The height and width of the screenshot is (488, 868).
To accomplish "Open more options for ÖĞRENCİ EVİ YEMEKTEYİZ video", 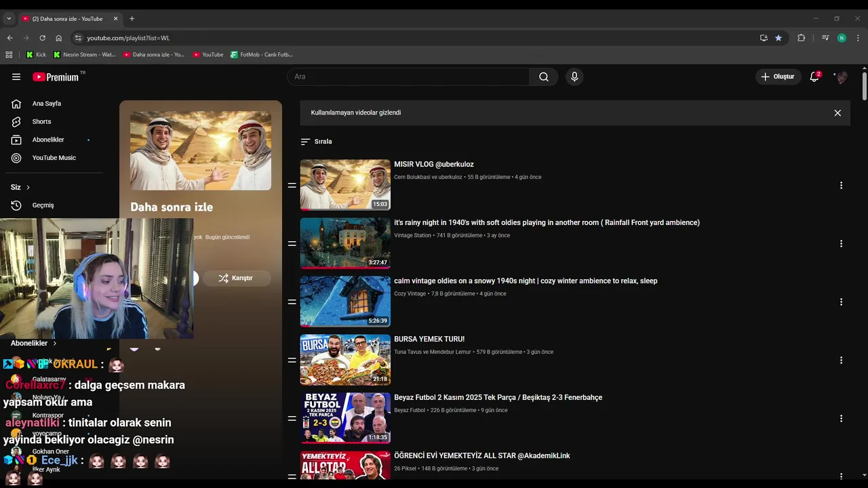I will (x=841, y=475).
